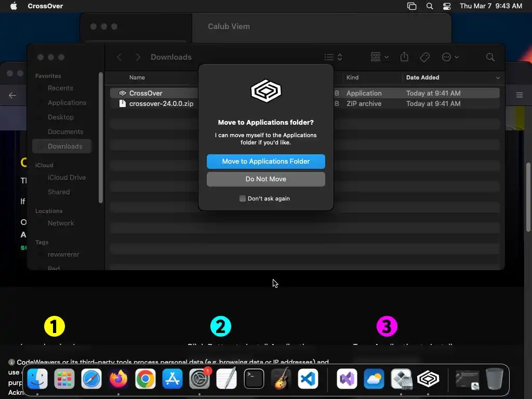Click the Finder Share icon

point(404,57)
